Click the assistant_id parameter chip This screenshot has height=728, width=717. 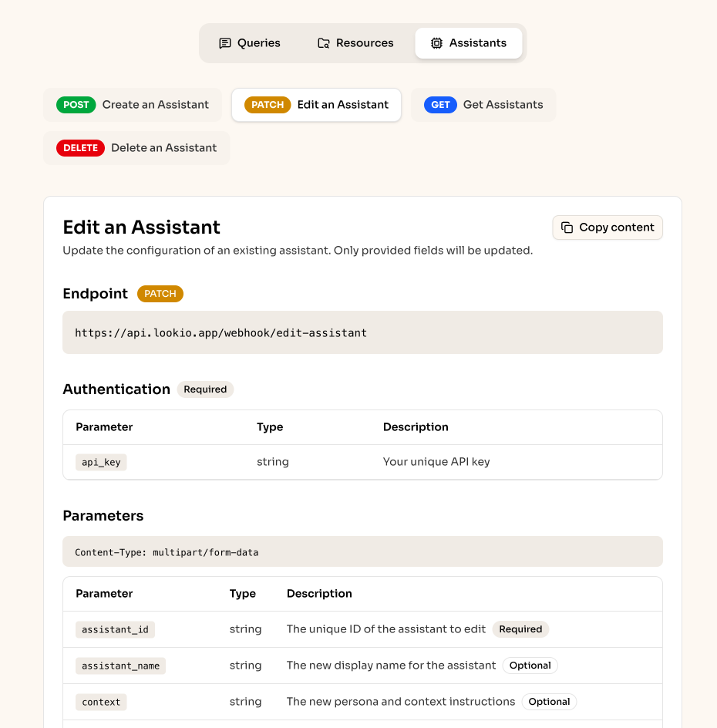coord(115,629)
